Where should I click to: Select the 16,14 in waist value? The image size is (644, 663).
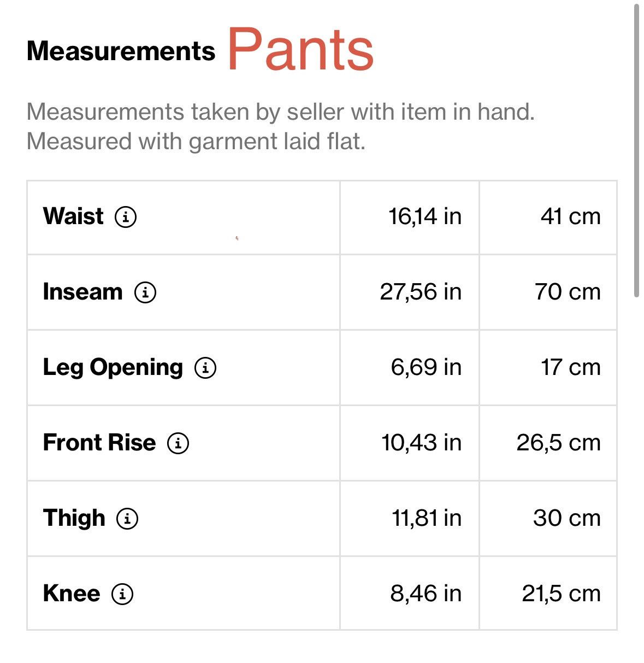pos(425,216)
